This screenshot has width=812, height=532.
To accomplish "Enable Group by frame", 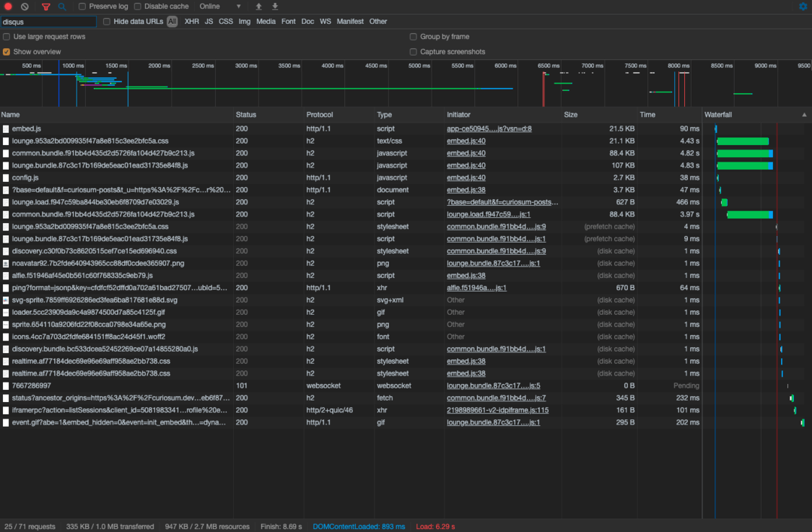I will click(414, 37).
